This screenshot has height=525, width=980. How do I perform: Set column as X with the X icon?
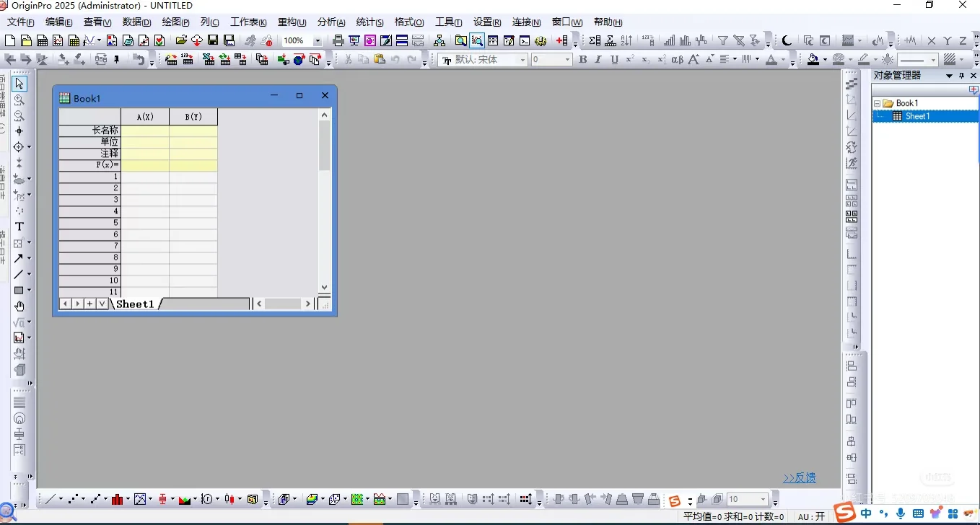click(932, 41)
